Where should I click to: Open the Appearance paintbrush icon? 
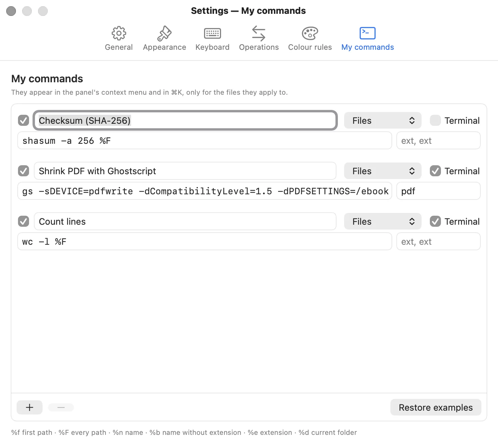[164, 34]
